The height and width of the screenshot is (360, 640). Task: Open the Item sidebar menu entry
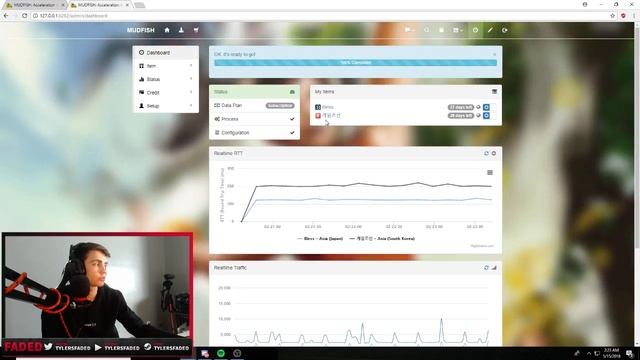click(x=166, y=66)
